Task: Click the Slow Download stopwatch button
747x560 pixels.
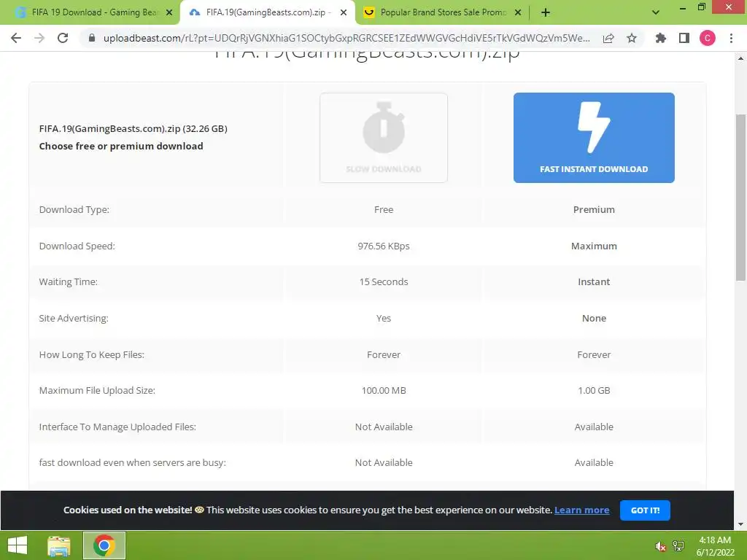Action: [x=384, y=138]
